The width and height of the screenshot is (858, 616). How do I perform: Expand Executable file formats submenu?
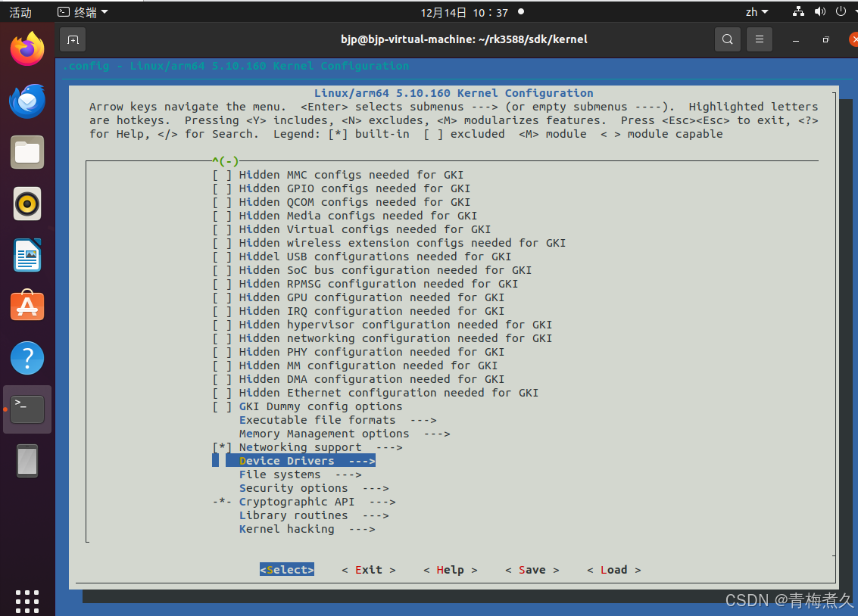[338, 420]
